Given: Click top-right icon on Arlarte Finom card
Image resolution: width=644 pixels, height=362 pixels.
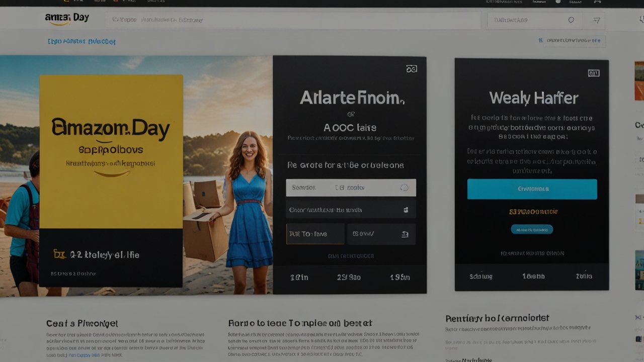Looking at the screenshot, I should 412,69.
